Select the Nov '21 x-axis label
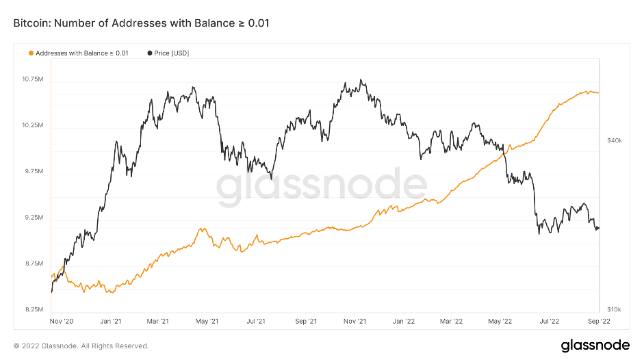 click(355, 320)
